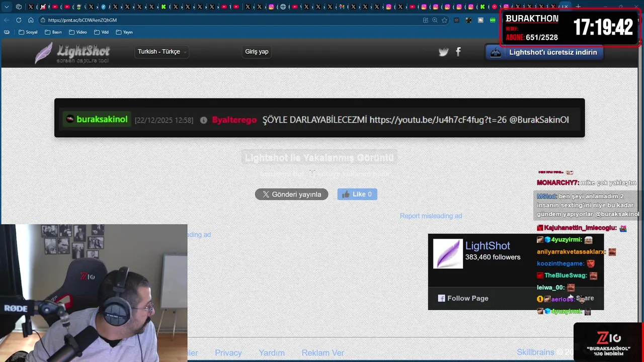Click the captured chat screenshot image

(319, 118)
